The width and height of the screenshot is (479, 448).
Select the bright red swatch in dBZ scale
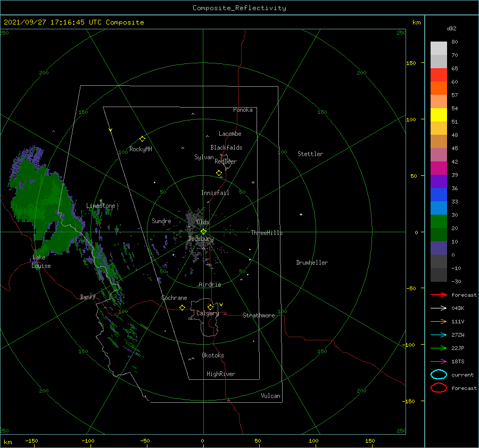(439, 75)
